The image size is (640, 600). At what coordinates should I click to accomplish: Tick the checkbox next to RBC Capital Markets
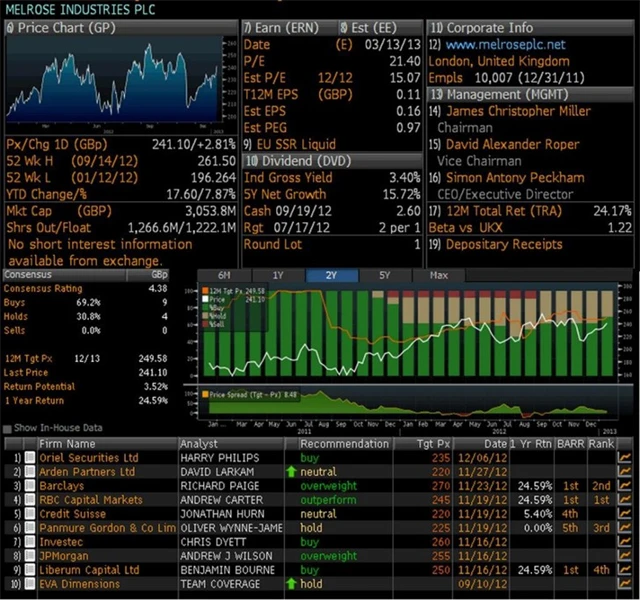point(29,499)
